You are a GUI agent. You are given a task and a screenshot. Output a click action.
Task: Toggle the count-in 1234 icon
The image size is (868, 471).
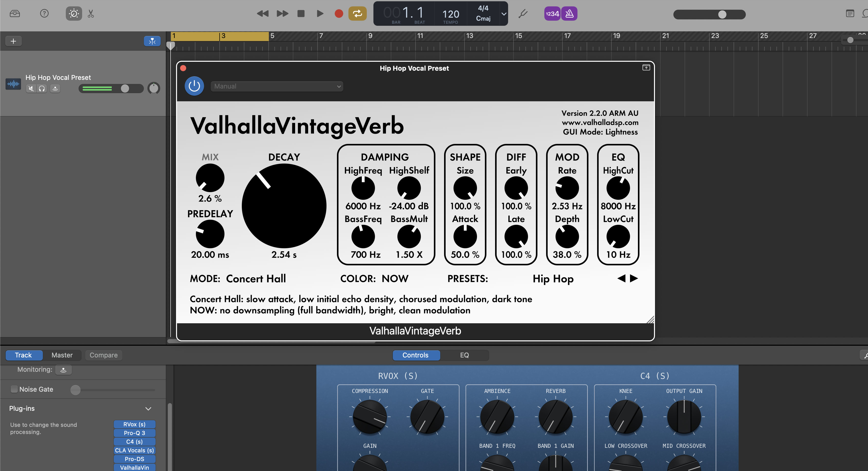[x=552, y=14]
